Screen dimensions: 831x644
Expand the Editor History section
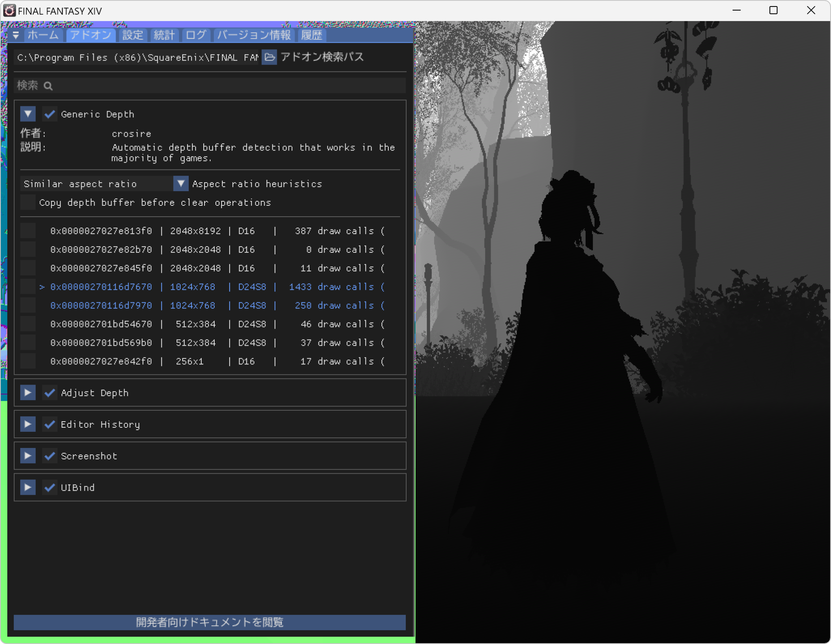click(x=28, y=424)
